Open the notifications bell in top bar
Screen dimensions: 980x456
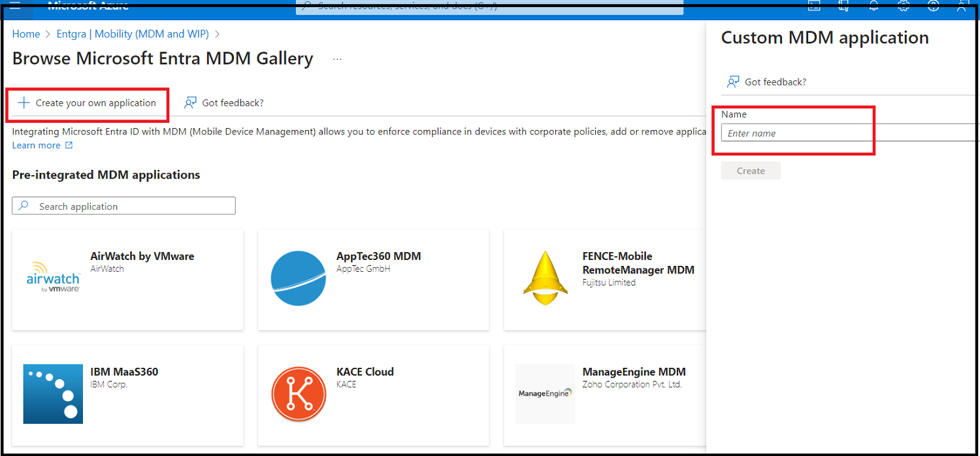click(874, 6)
